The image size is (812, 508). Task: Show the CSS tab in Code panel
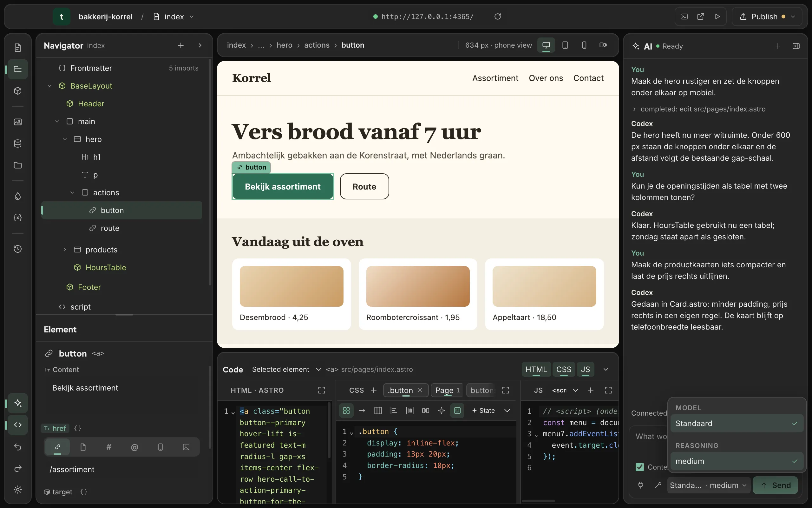(563, 369)
